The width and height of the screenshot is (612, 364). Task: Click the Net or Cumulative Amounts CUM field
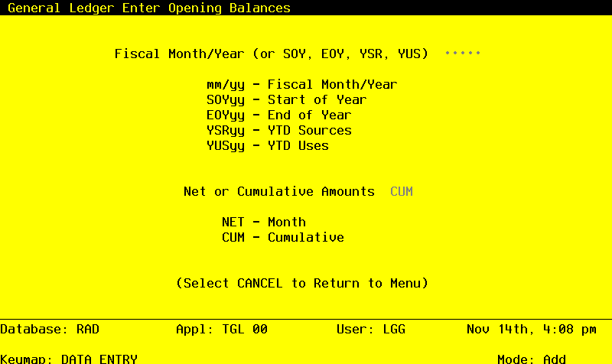(402, 191)
